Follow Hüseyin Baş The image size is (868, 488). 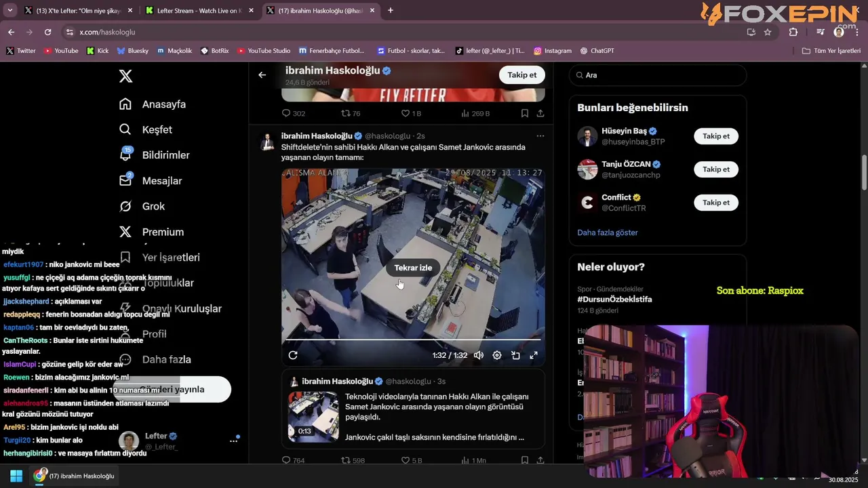716,136
